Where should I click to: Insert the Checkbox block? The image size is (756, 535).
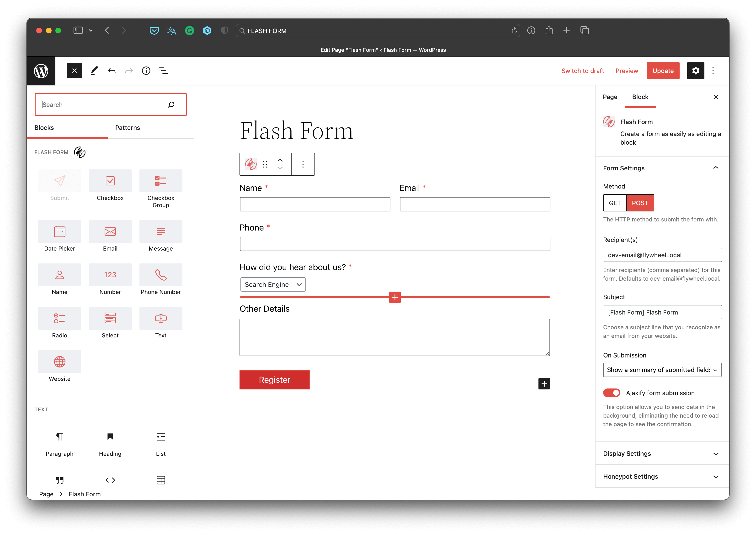110,186
